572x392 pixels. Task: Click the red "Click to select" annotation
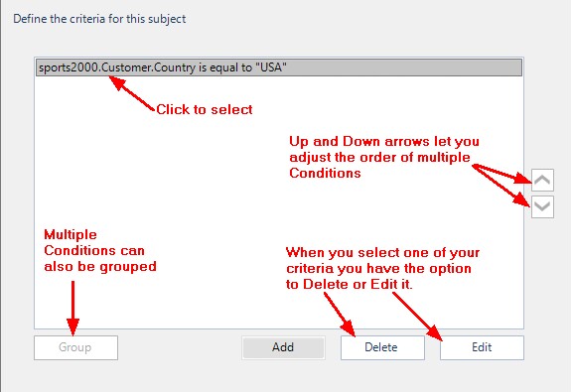[x=205, y=109]
